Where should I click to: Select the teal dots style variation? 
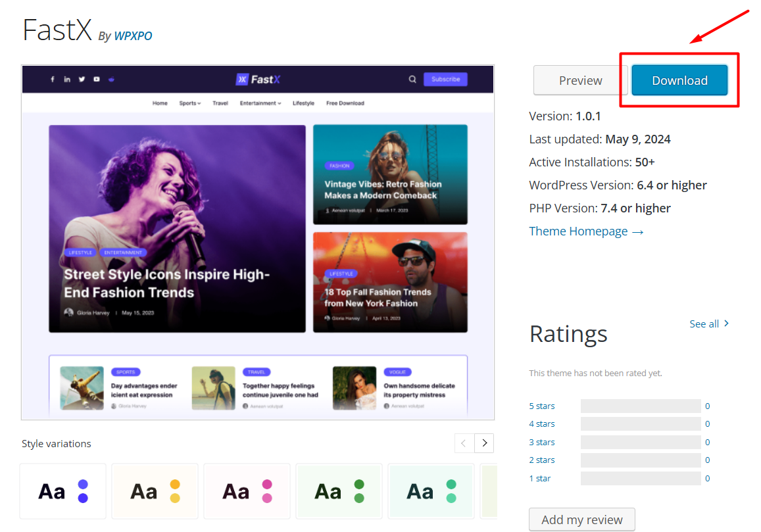click(431, 491)
